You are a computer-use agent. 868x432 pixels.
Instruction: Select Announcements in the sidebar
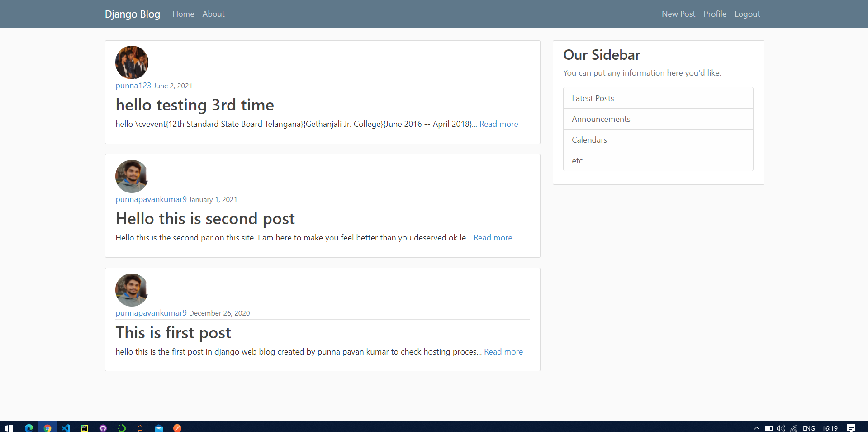pos(601,119)
